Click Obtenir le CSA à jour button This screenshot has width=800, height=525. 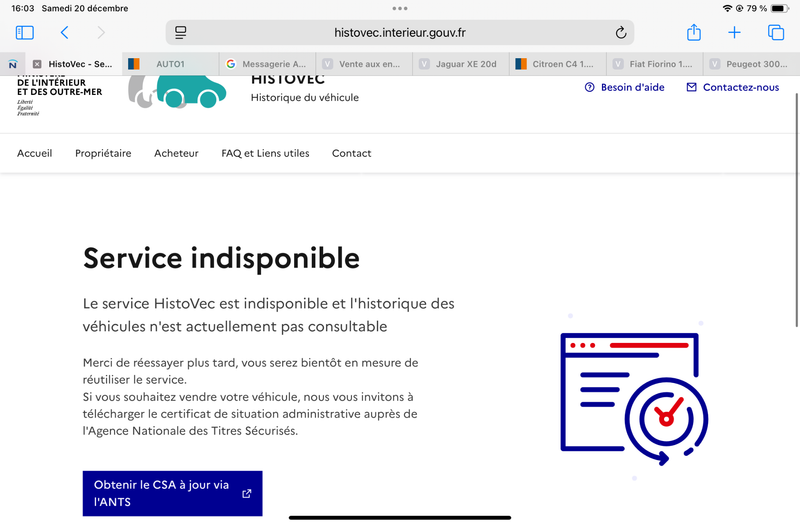point(172,493)
